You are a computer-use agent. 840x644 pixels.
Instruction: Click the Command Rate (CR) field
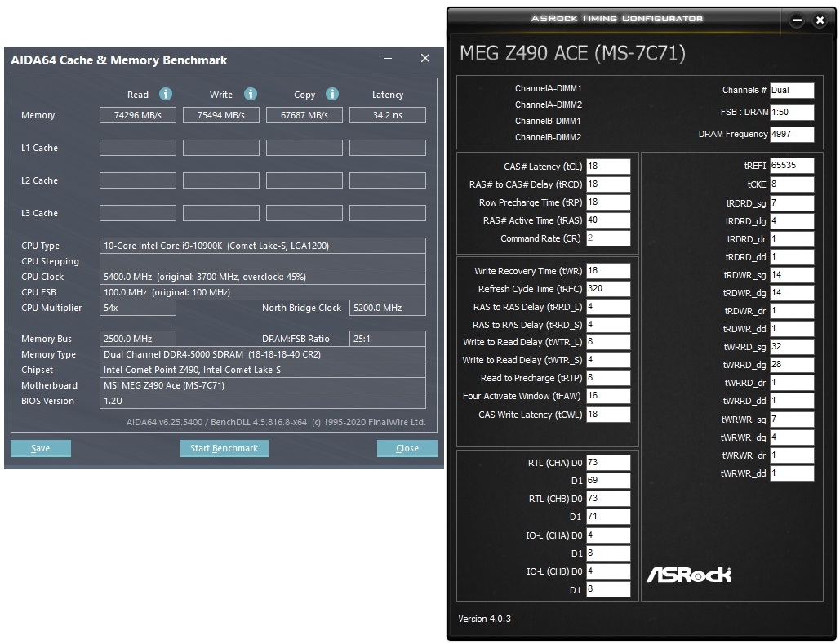point(609,238)
